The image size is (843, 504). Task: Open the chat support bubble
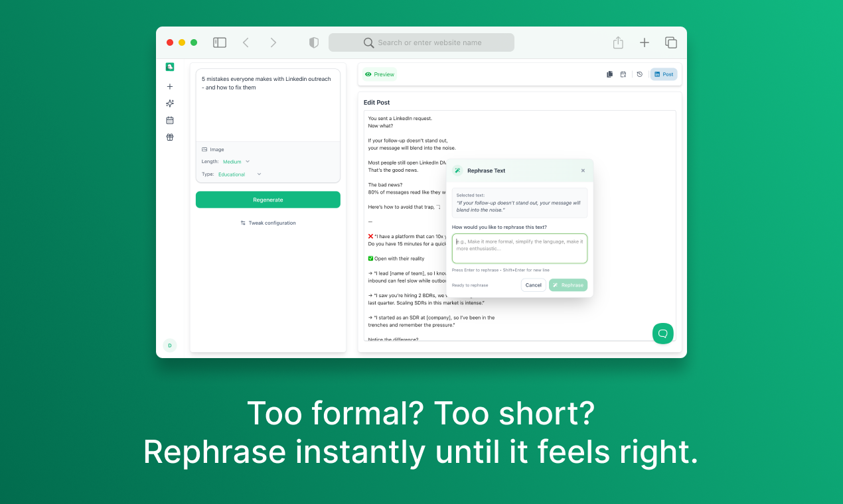662,333
